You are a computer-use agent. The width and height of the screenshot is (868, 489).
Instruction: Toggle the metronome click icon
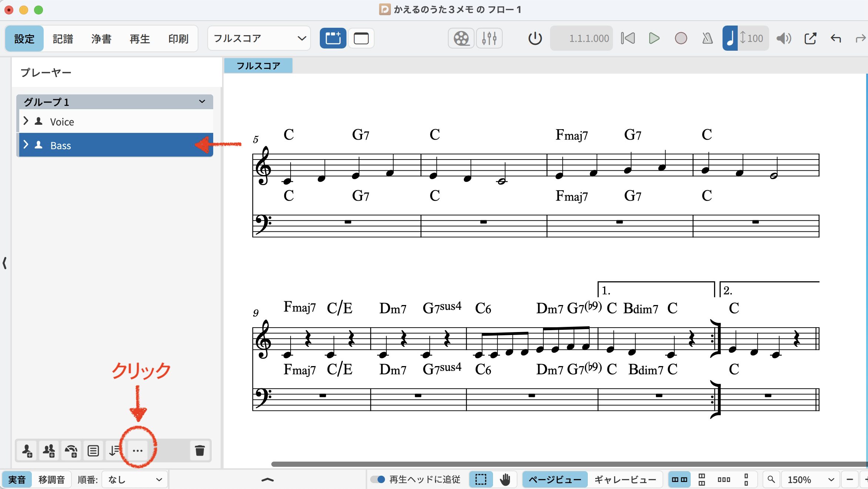707,38
